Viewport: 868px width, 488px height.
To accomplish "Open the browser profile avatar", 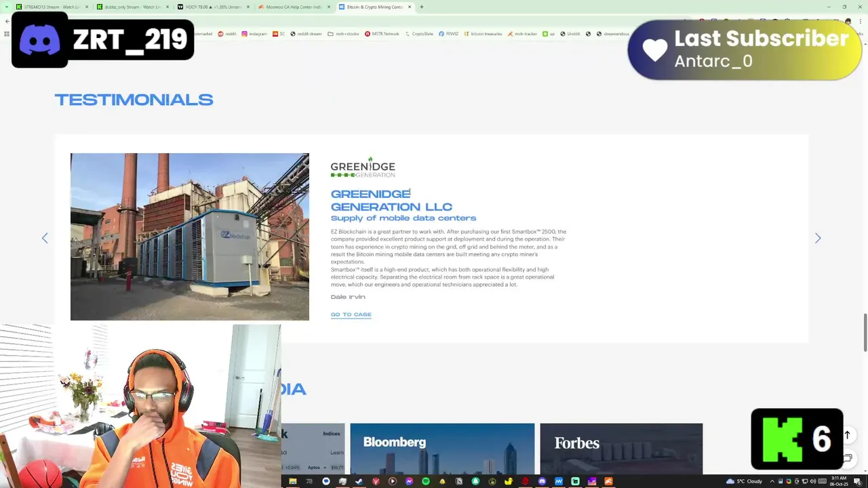I will click(x=848, y=21).
